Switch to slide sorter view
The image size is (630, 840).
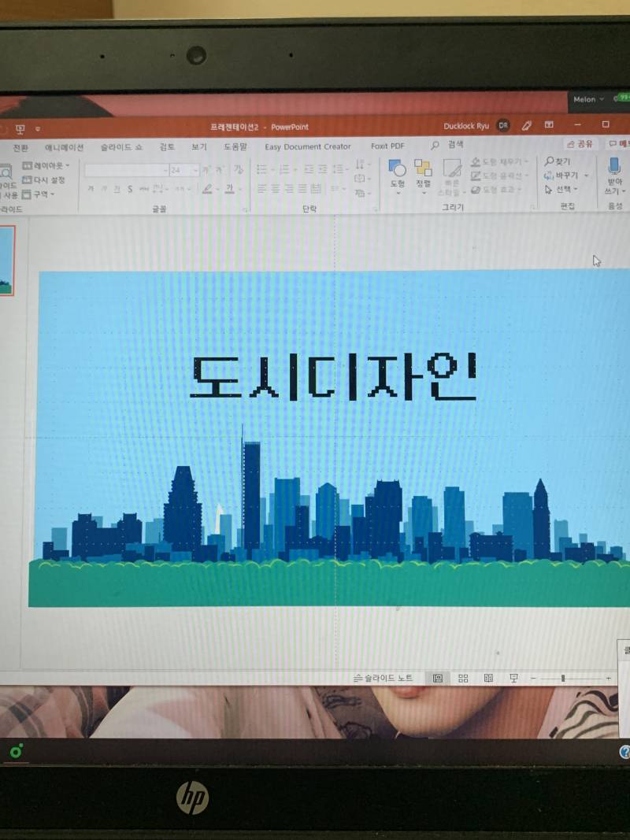(464, 678)
